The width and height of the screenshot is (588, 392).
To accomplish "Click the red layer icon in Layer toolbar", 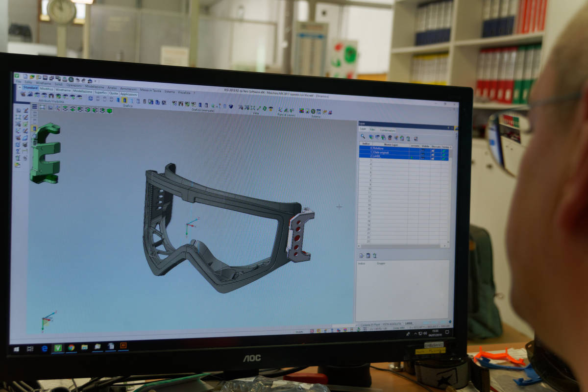I will 390,138.
